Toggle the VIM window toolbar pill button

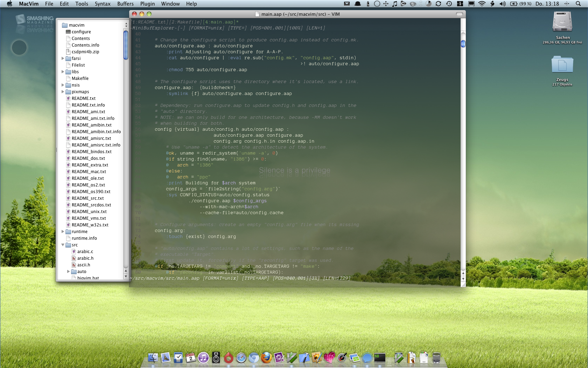click(x=460, y=14)
